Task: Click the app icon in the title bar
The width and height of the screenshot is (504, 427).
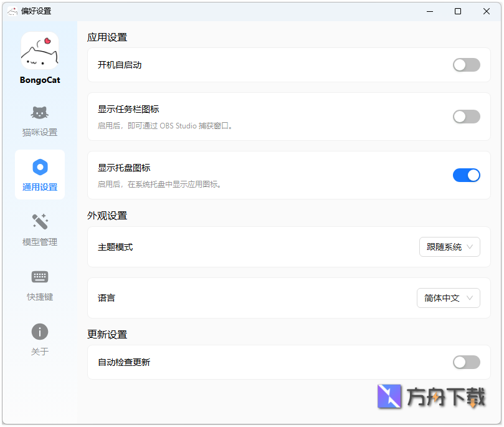Action: 12,11
